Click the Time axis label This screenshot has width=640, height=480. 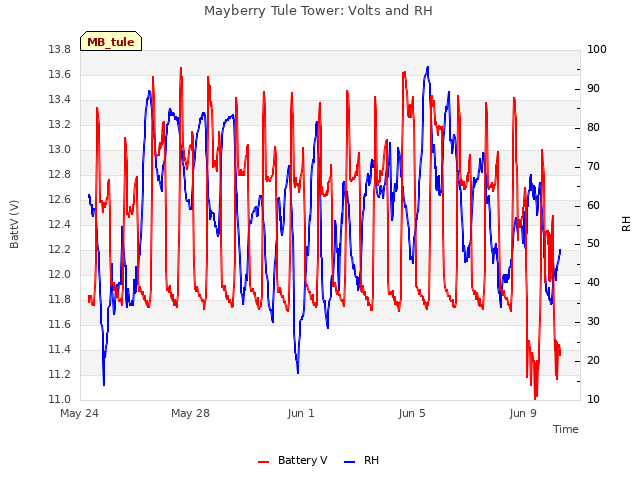pyautogui.click(x=566, y=429)
